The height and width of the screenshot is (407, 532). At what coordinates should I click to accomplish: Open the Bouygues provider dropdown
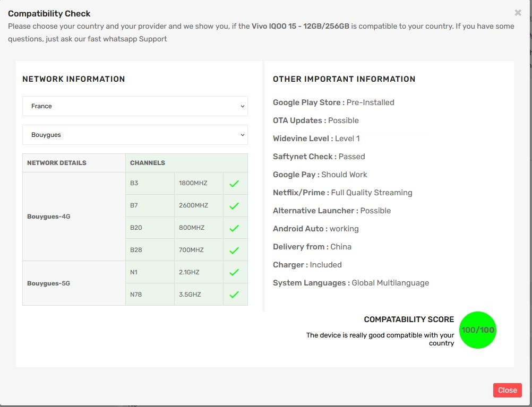(x=135, y=135)
